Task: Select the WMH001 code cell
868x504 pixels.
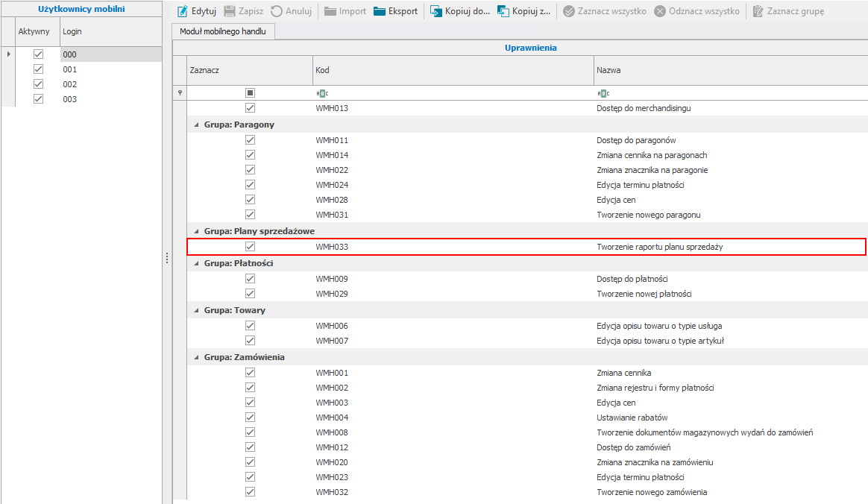Action: (453, 373)
